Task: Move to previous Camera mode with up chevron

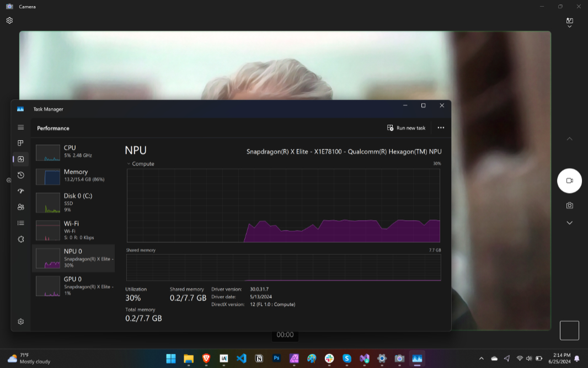Action: (x=569, y=139)
